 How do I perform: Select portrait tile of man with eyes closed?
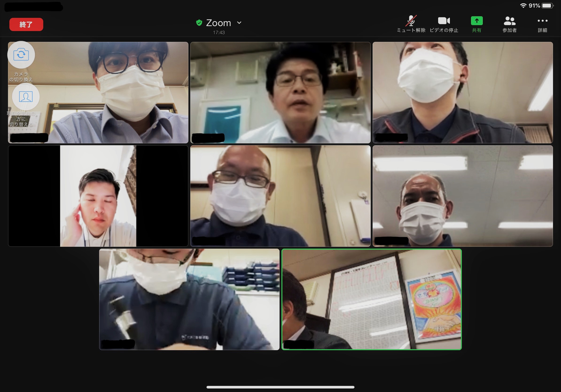[x=98, y=196]
